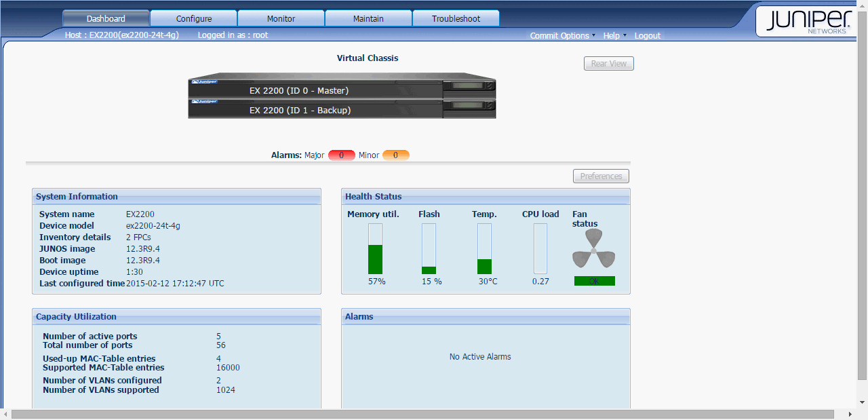Click the Number of VLANs supported value 1024

coord(226,390)
